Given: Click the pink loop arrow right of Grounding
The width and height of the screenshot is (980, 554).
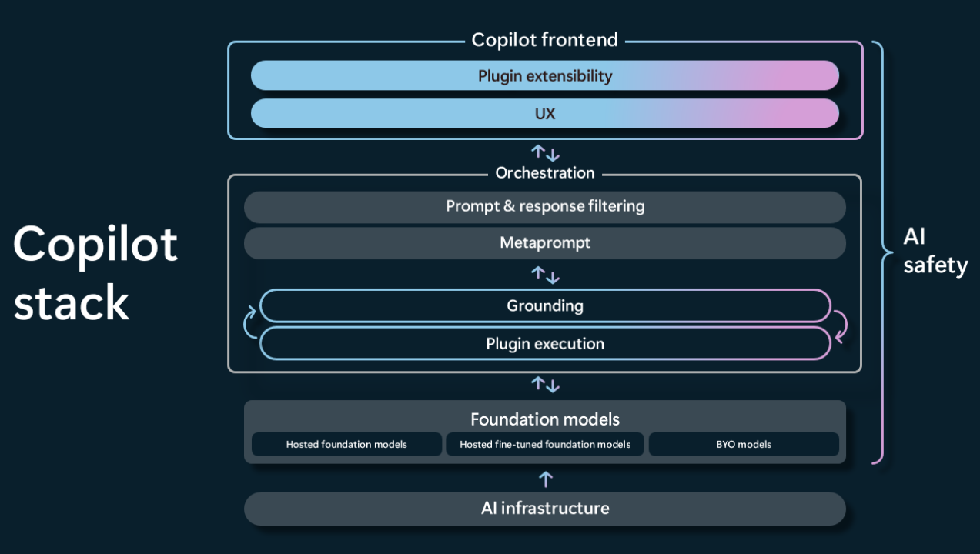Looking at the screenshot, I should tap(840, 325).
